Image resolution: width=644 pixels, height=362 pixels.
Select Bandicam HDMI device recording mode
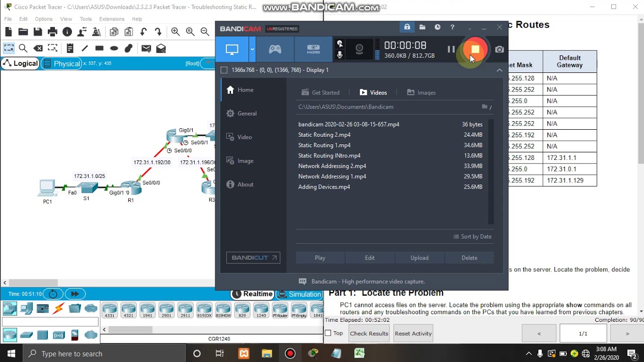pyautogui.click(x=313, y=49)
